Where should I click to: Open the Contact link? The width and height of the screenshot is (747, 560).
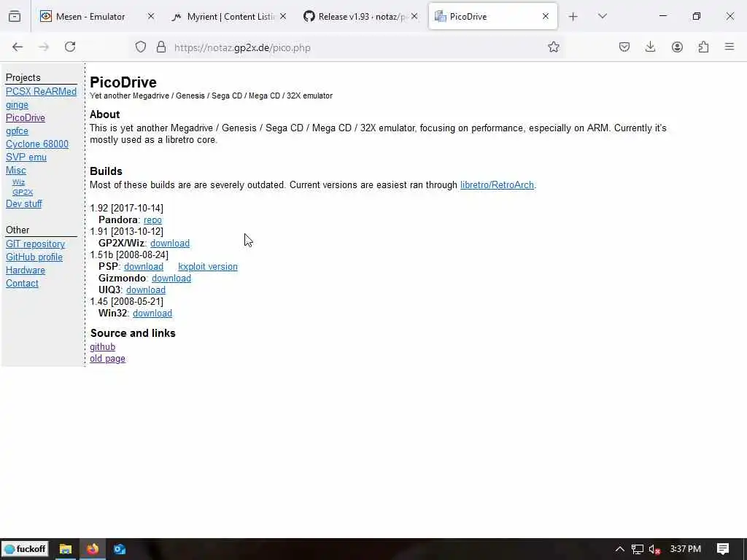tap(22, 284)
